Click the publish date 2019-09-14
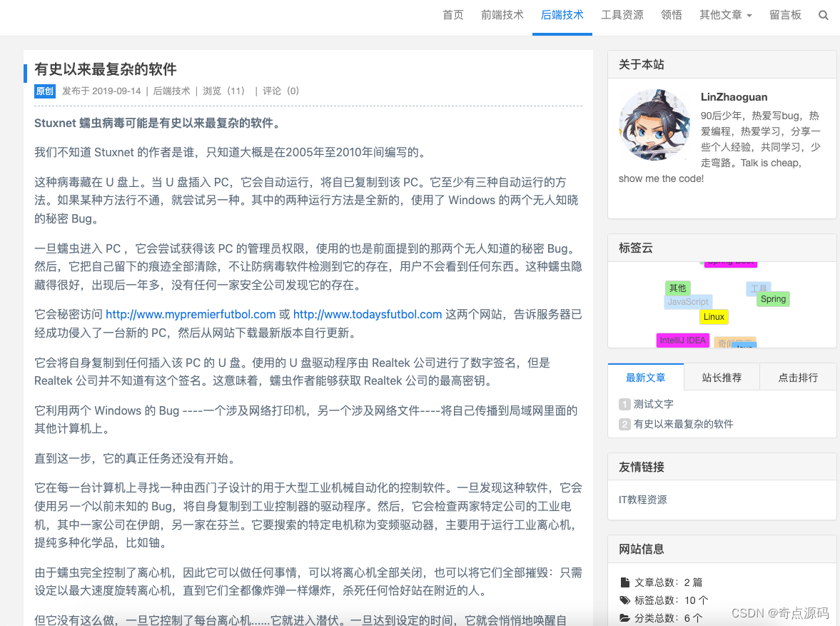 (116, 91)
